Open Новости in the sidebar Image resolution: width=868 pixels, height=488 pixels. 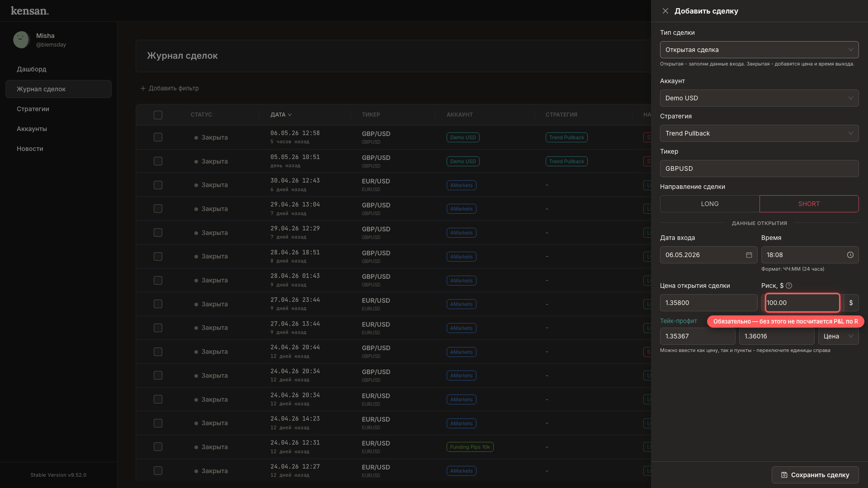click(x=58, y=149)
